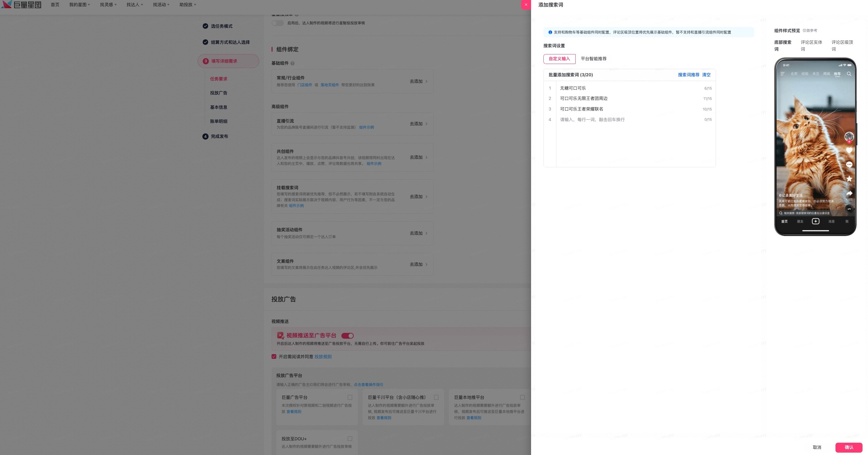The height and width of the screenshot is (455, 868).
Task: Click the heart like icon in preview
Action: 849,151
